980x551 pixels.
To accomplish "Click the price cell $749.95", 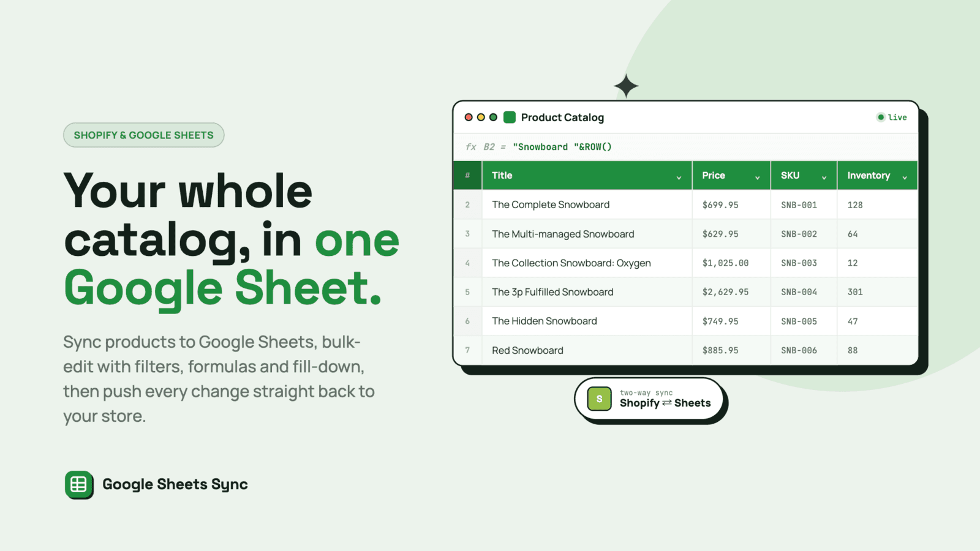I will [731, 321].
